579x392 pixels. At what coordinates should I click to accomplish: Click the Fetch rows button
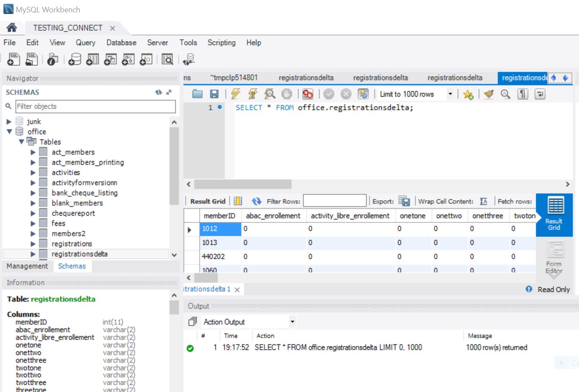pos(515,201)
